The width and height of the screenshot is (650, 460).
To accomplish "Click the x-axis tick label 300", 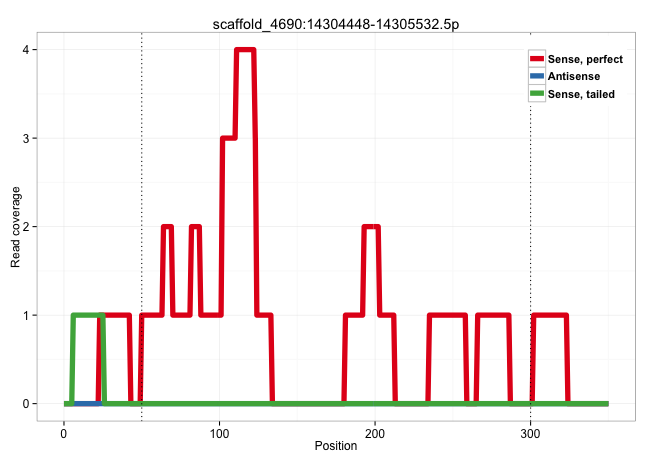I will tap(530, 431).
